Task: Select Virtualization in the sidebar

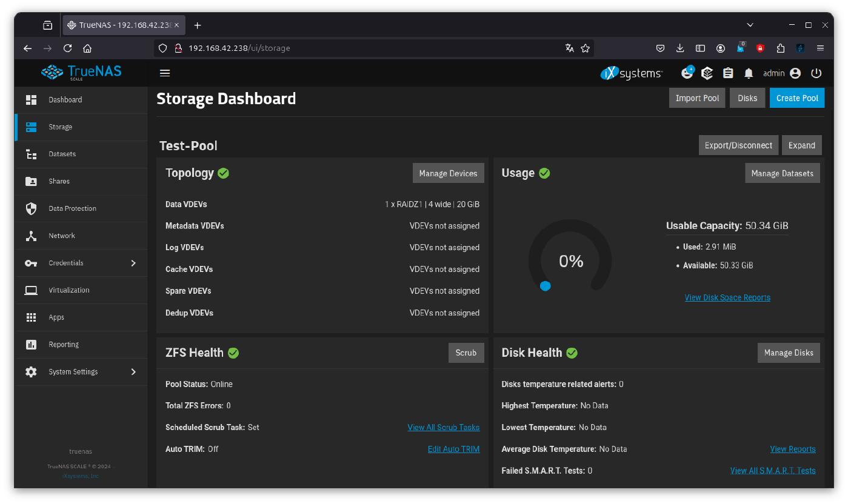Action: tap(68, 290)
